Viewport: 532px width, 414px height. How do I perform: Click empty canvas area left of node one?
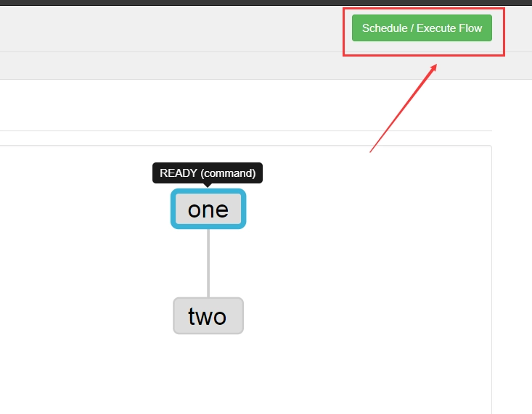pyautogui.click(x=85, y=209)
